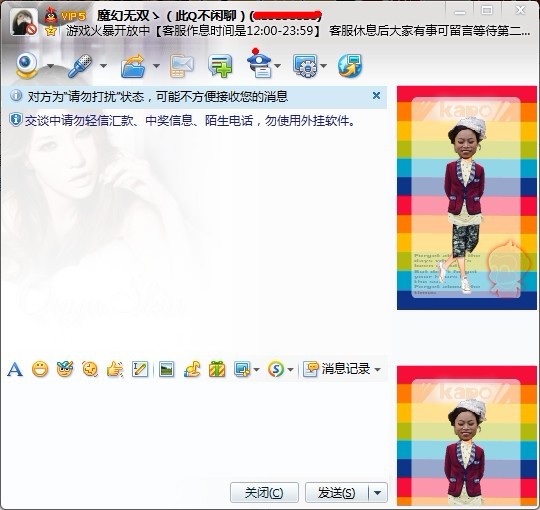Click the red QQ penguin member icon

tap(51, 15)
